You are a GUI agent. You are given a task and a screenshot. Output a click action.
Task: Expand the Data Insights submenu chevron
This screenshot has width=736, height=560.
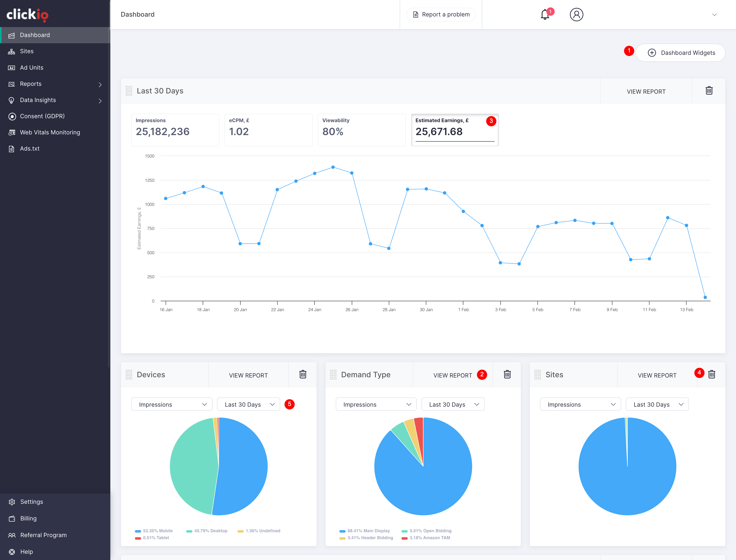point(100,101)
